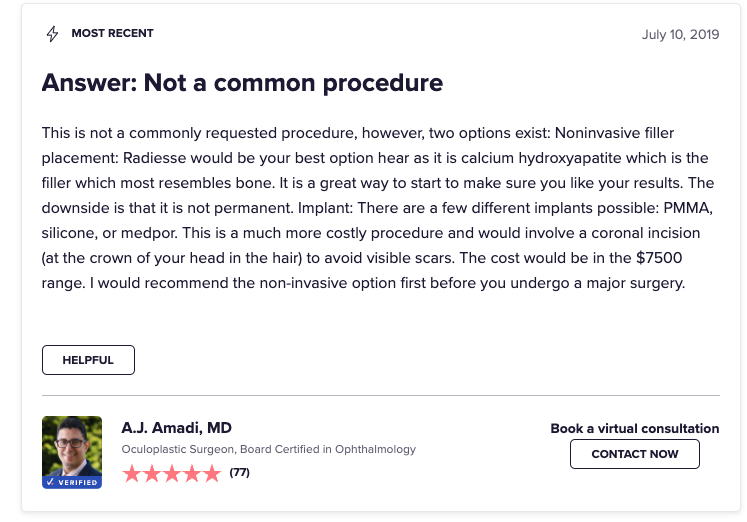Click Book a virtual consultation text
The image size is (747, 522).
(635, 429)
